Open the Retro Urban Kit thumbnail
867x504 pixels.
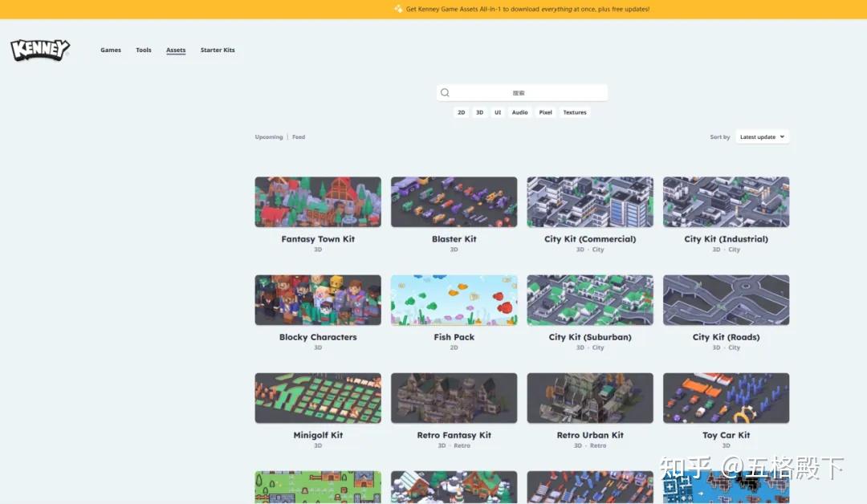click(590, 398)
